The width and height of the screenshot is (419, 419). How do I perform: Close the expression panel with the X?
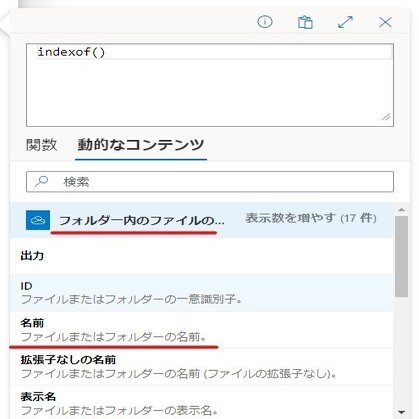[x=385, y=22]
